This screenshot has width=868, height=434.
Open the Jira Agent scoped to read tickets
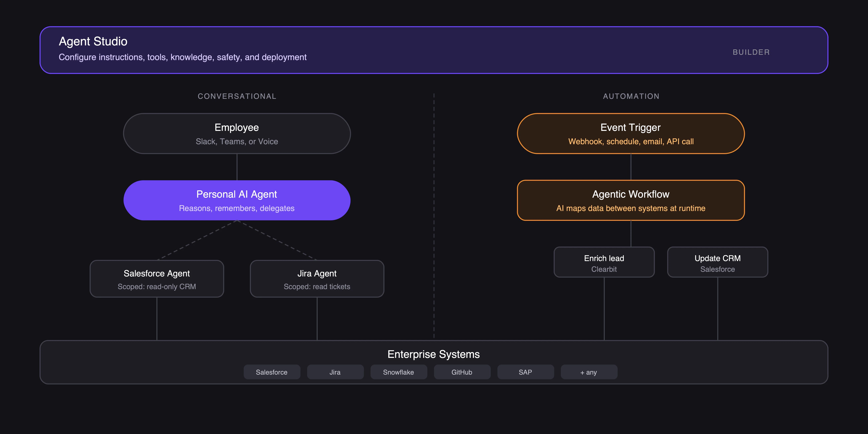coord(317,279)
